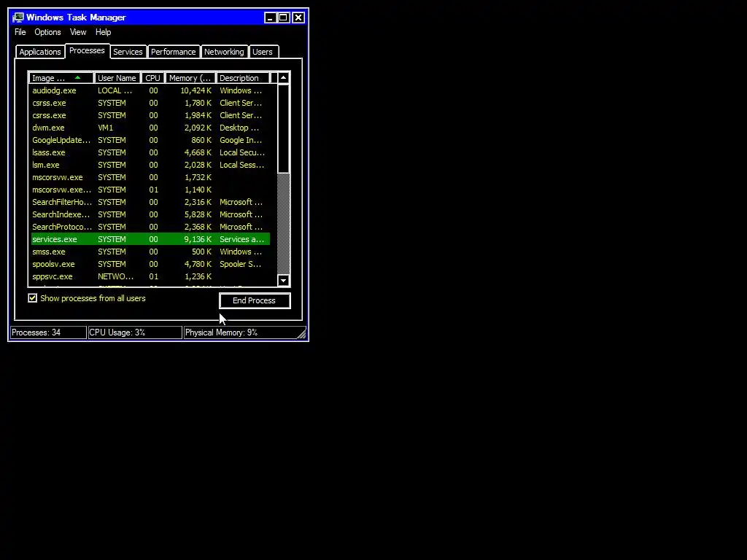Screen dimensions: 747x560
Task: Select the SearchFilterHo... process
Action: (x=150, y=202)
